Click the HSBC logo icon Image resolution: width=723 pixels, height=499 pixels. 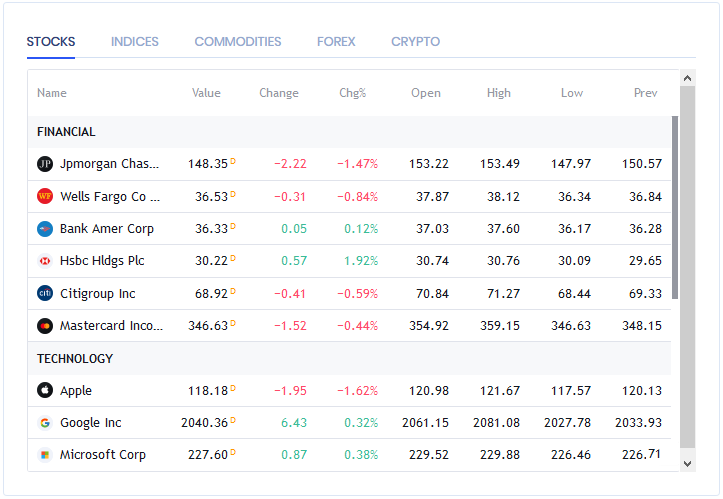45,261
